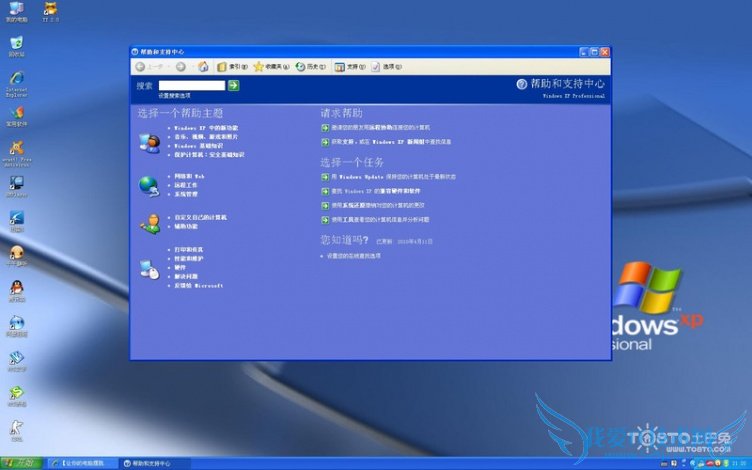The width and height of the screenshot is (752, 470).
Task: Select avast! Free Antivirus desktop icon
Action: (17, 154)
